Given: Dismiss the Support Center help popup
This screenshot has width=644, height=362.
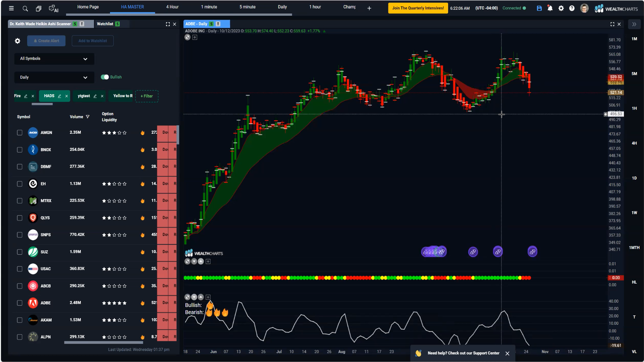Looking at the screenshot, I should [507, 353].
